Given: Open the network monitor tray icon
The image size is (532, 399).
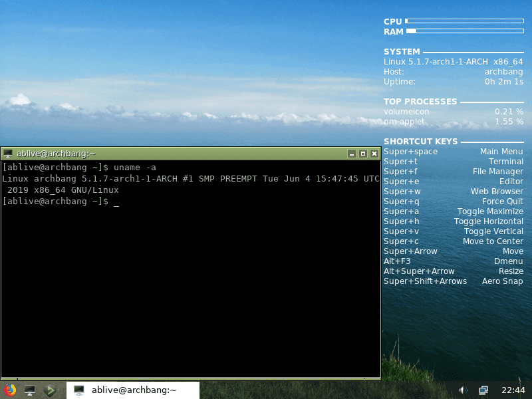Looking at the screenshot, I should click(483, 391).
